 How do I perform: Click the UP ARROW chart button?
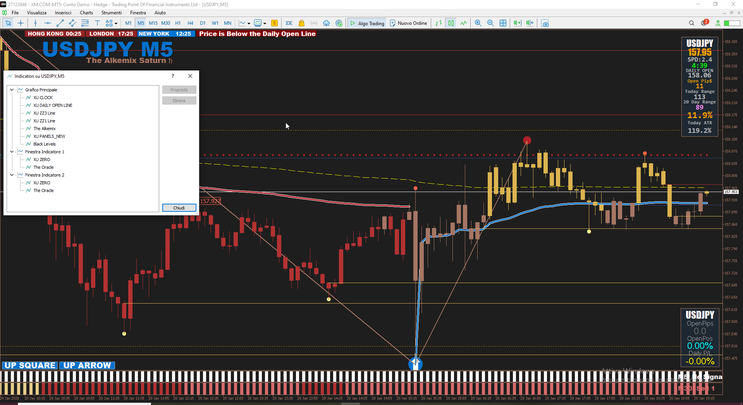87,365
